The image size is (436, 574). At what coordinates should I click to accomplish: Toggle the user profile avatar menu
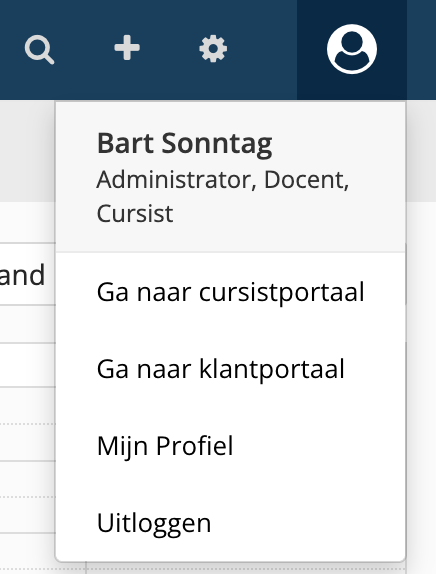click(x=352, y=49)
